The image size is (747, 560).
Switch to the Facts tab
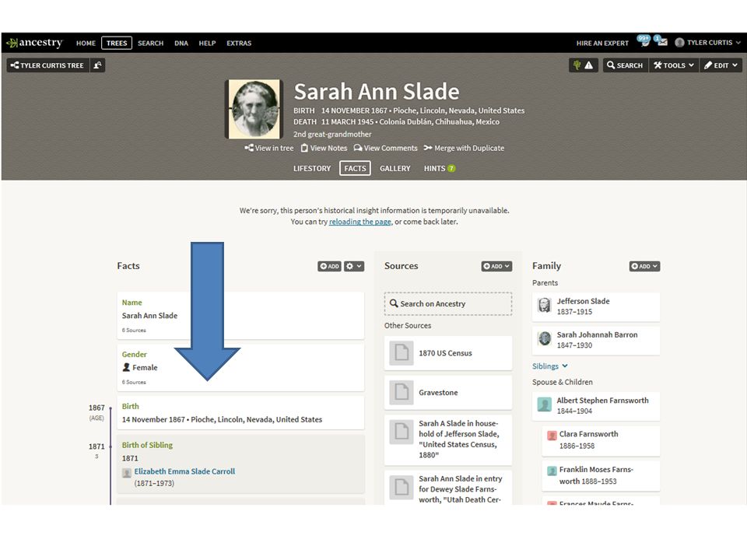(x=355, y=169)
